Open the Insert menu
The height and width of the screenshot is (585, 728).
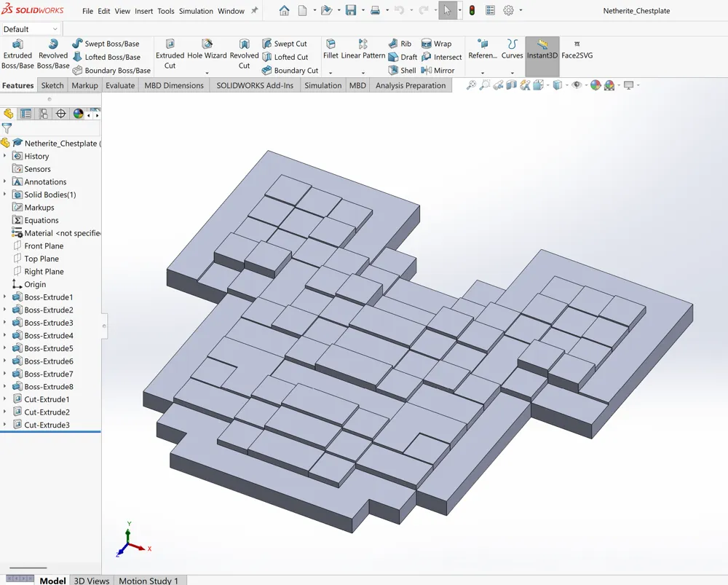(x=143, y=11)
